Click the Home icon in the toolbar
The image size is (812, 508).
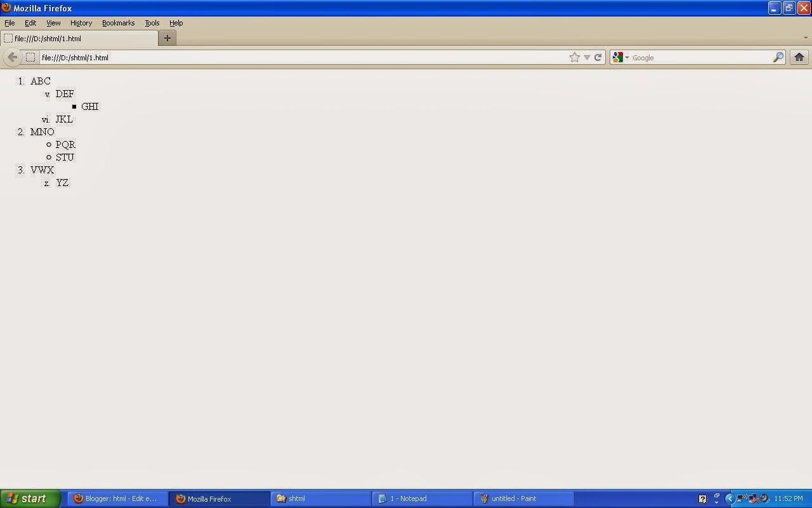point(799,57)
